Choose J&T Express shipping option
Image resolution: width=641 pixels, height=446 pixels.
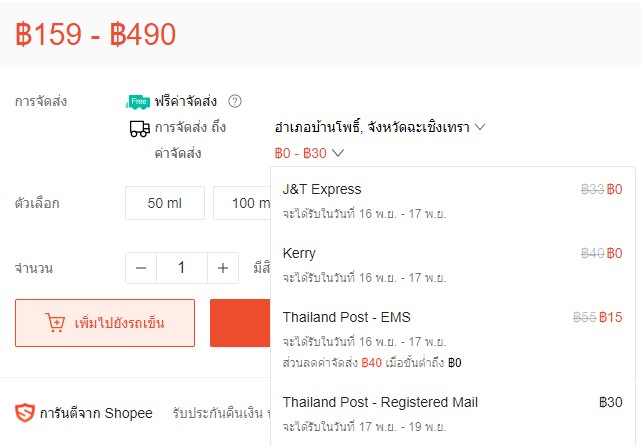click(453, 201)
